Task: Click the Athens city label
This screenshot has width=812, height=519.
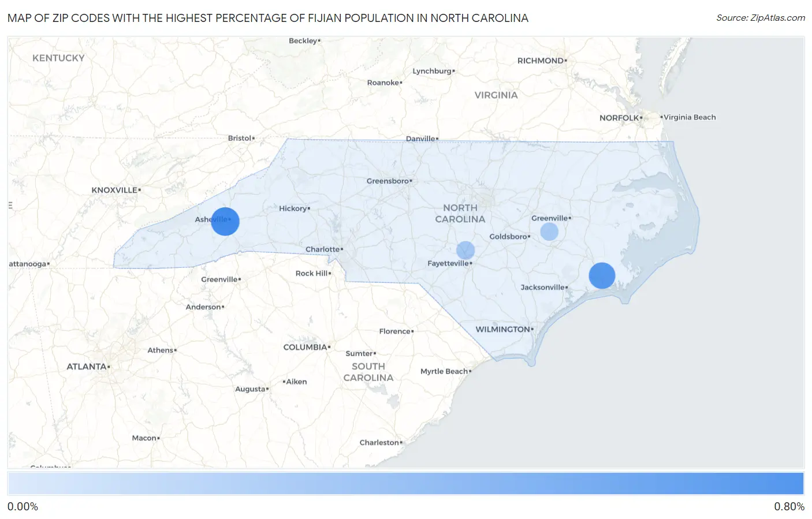Action: click(x=161, y=350)
